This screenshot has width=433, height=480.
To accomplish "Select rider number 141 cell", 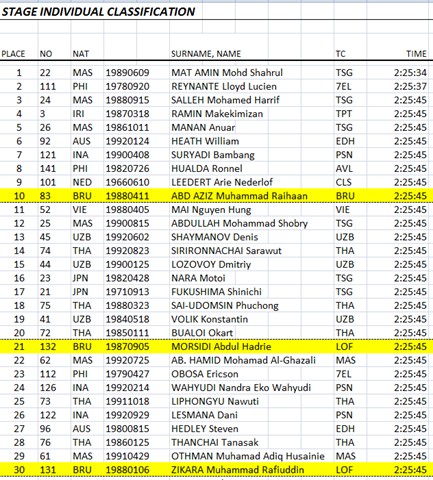I will pos(48,168).
